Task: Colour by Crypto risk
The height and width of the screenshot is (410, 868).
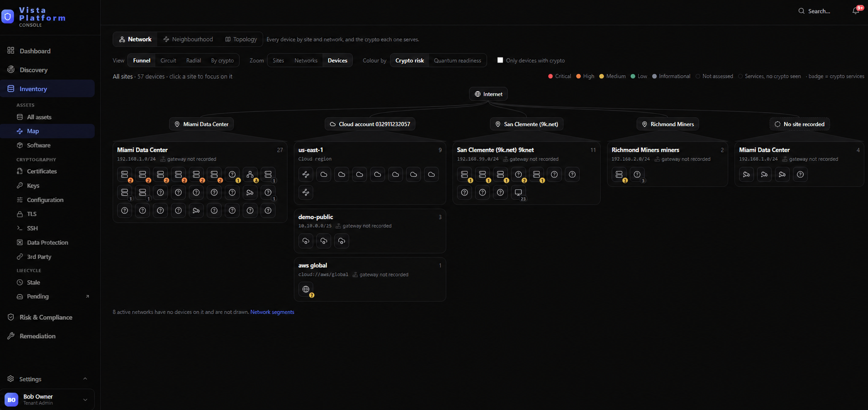Action: click(410, 60)
